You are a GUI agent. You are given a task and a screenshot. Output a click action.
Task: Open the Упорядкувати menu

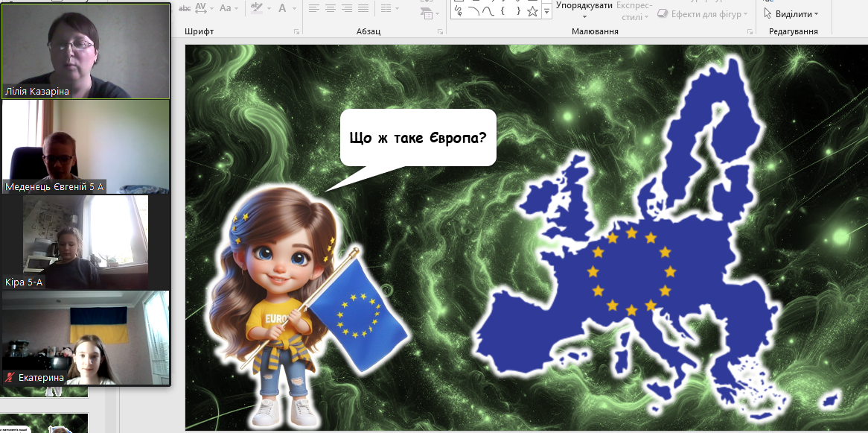(584, 10)
